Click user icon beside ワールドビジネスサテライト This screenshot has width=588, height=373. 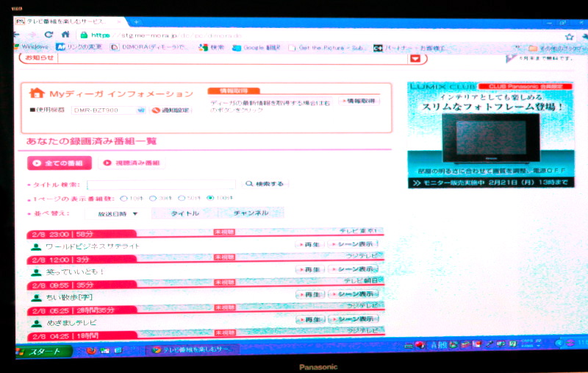tap(36, 247)
